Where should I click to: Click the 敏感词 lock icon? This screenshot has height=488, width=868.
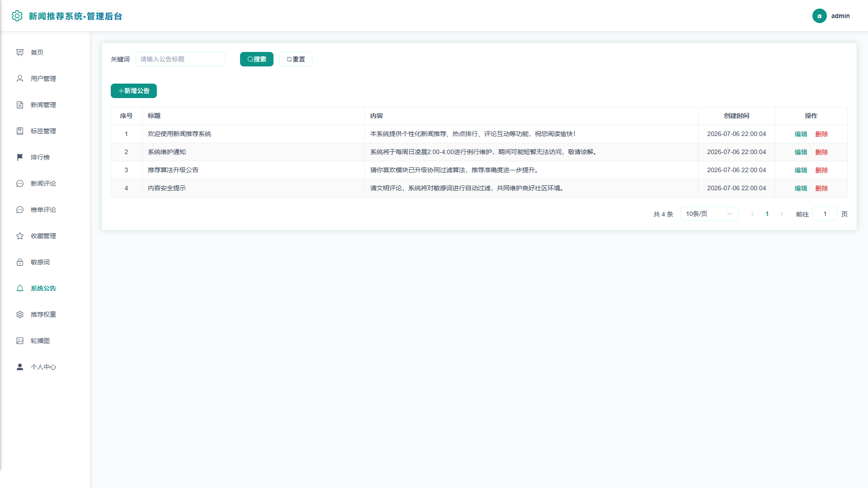[20, 262]
